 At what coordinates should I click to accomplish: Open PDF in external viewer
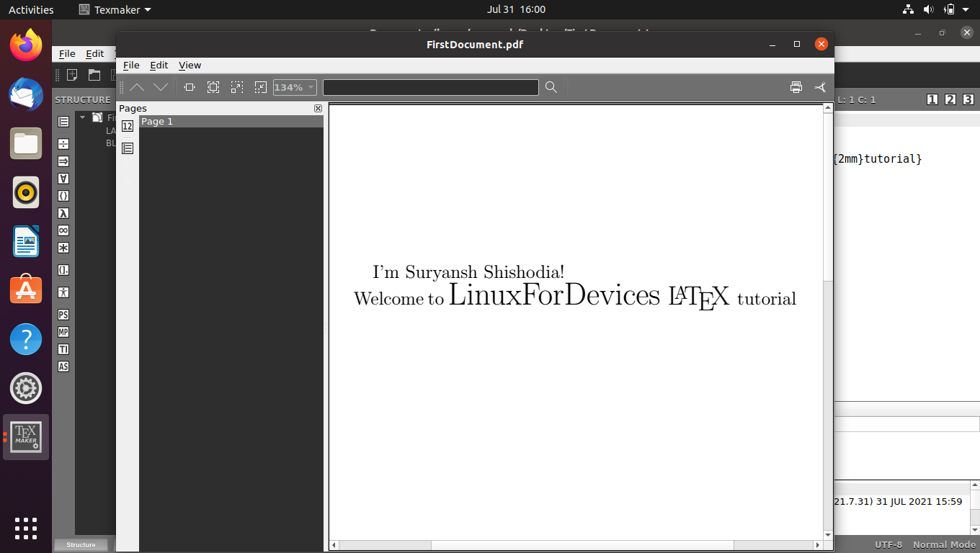click(x=819, y=86)
